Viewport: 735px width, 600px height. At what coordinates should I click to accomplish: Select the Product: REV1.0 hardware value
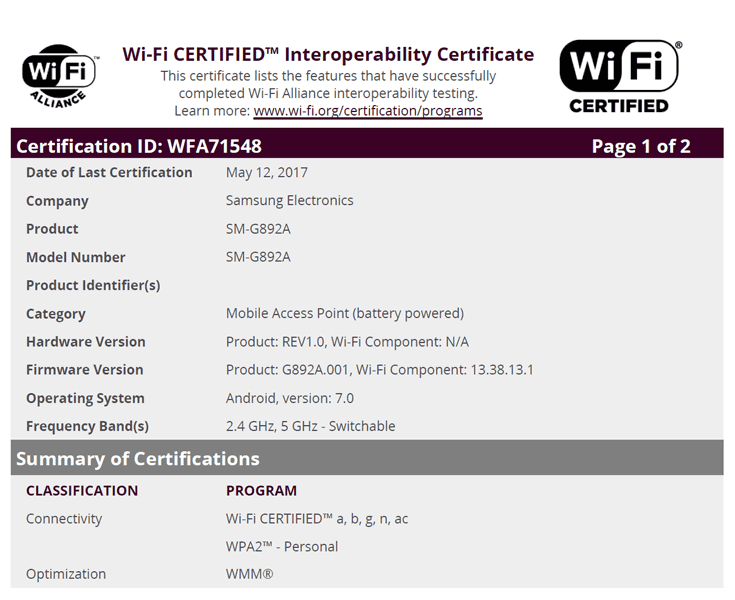coord(347,342)
